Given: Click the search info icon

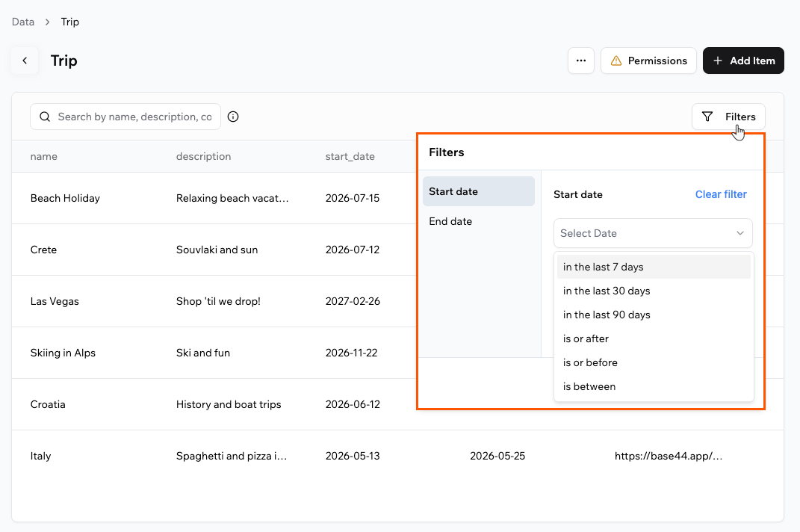Looking at the screenshot, I should [x=232, y=117].
